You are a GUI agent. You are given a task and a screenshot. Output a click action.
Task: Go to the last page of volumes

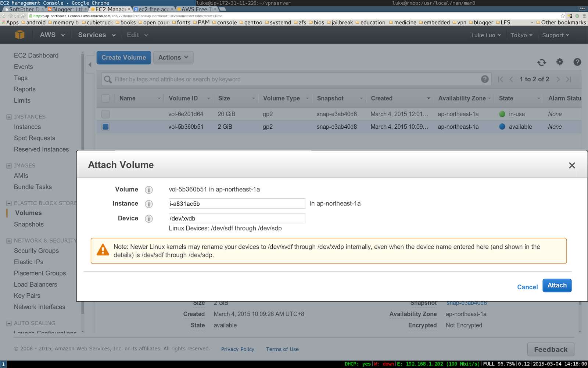(x=569, y=79)
